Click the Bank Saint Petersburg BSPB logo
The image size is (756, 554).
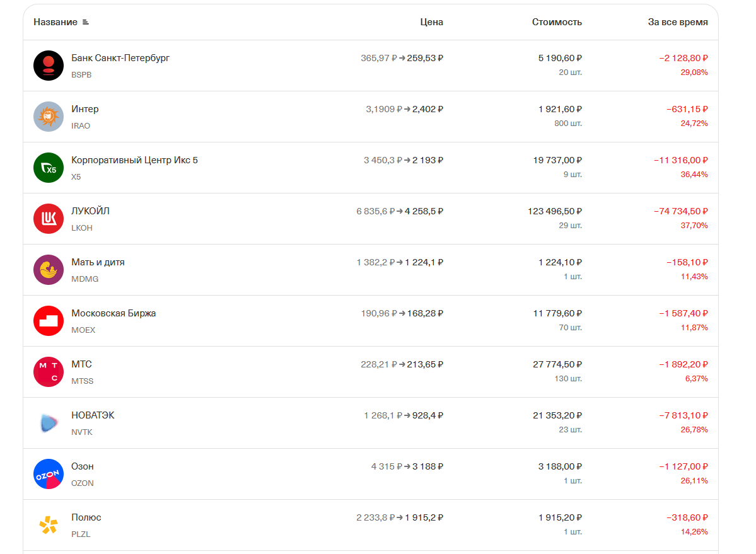tap(48, 66)
